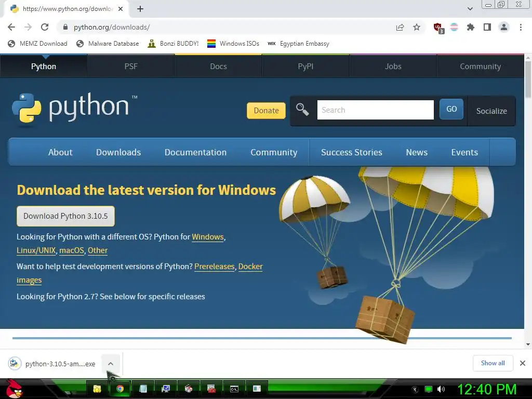Click the GO search button
This screenshot has width=532, height=399.
tap(451, 109)
